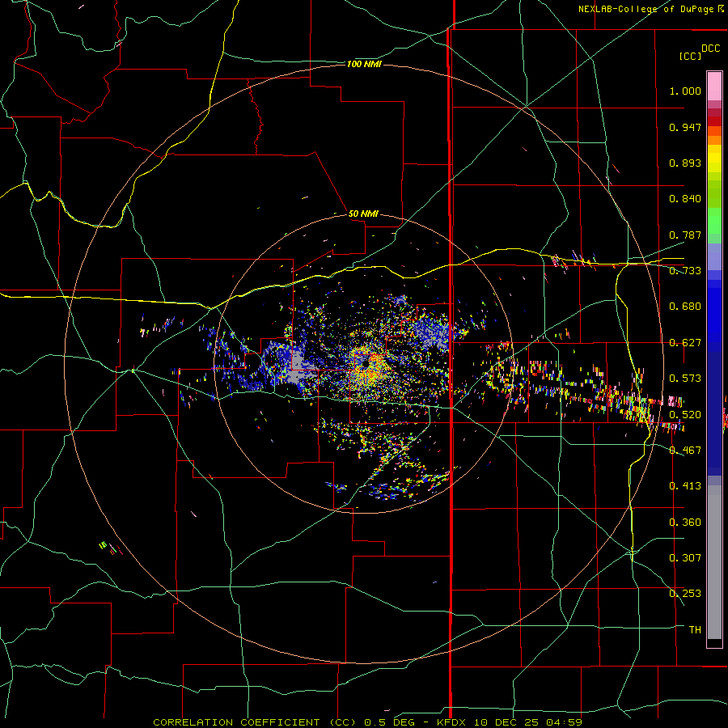Select the 0.413 legend value
Screen dimensions: 728x728
click(x=685, y=486)
